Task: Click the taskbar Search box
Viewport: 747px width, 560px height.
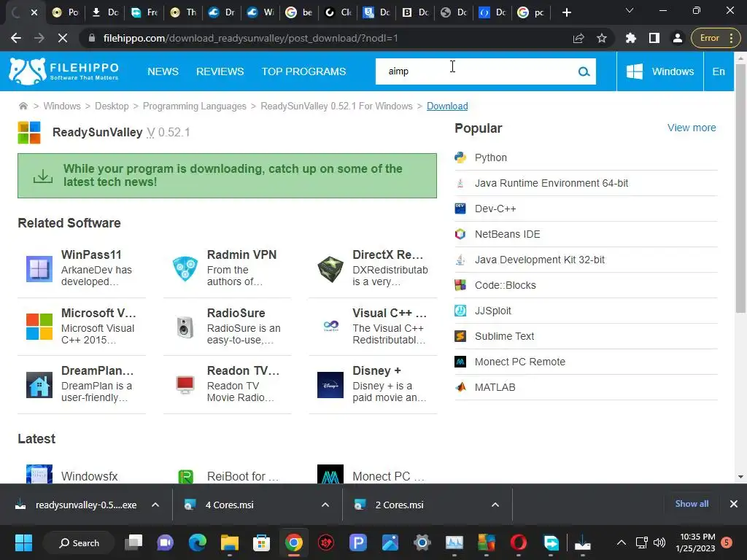Action: pos(79,542)
